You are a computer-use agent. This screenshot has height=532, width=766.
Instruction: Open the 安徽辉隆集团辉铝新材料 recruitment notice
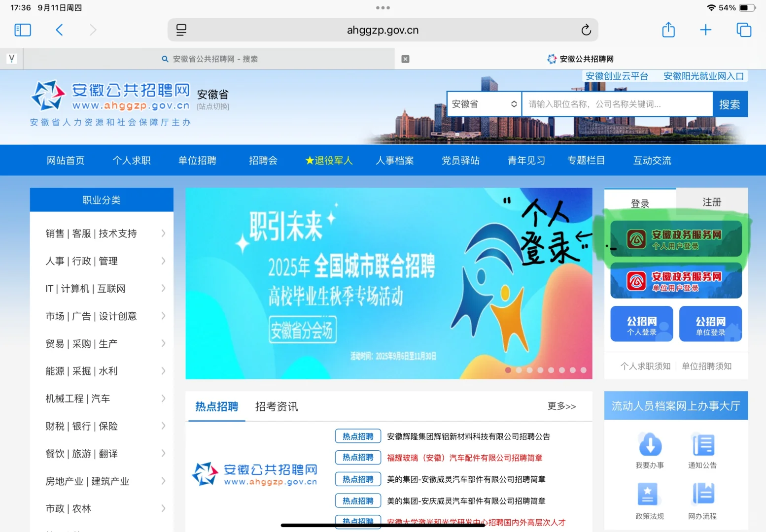468,436
